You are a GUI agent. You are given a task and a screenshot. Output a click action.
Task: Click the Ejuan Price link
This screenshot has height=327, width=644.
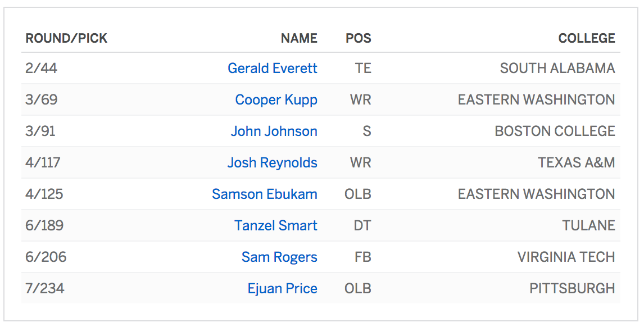tap(282, 289)
